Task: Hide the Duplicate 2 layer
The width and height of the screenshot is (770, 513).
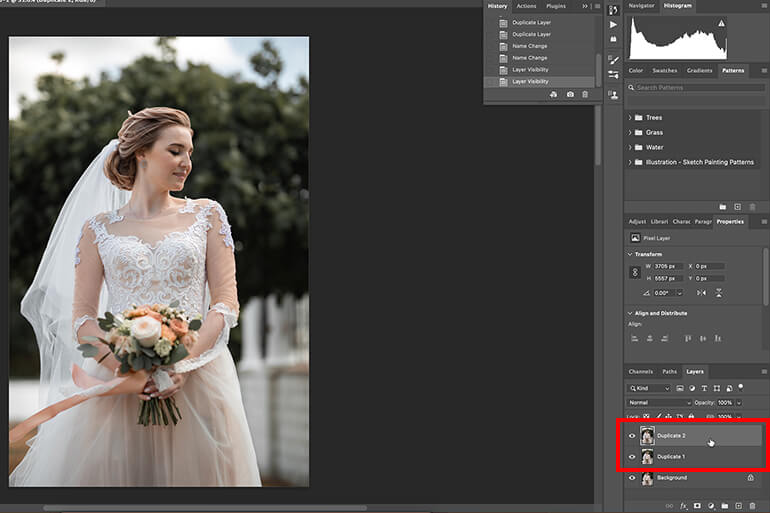Action: (632, 435)
